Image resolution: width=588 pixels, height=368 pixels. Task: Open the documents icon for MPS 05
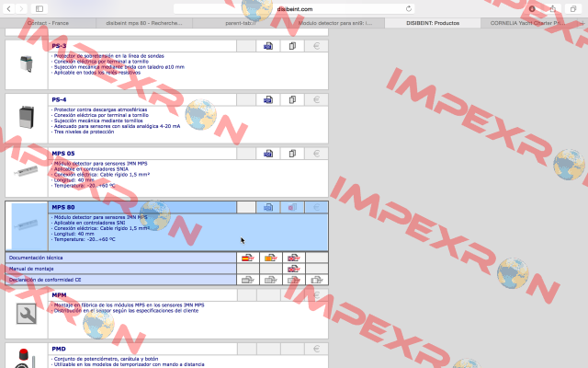coord(292,154)
